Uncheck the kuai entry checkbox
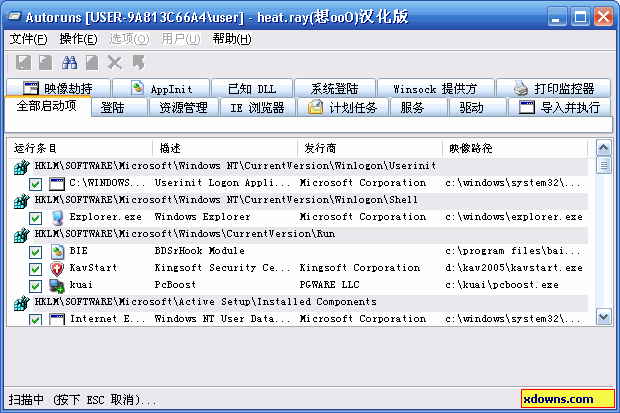This screenshot has height=413, width=620. 35,286
